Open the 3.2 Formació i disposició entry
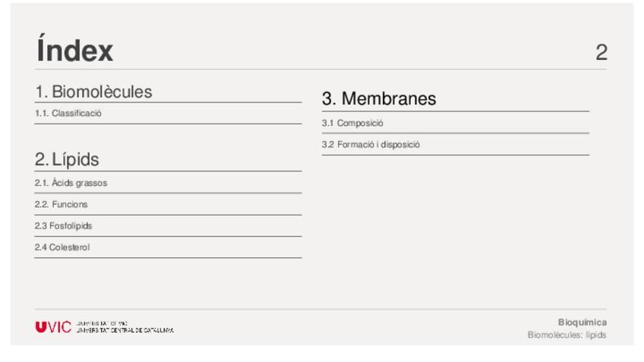 (371, 144)
